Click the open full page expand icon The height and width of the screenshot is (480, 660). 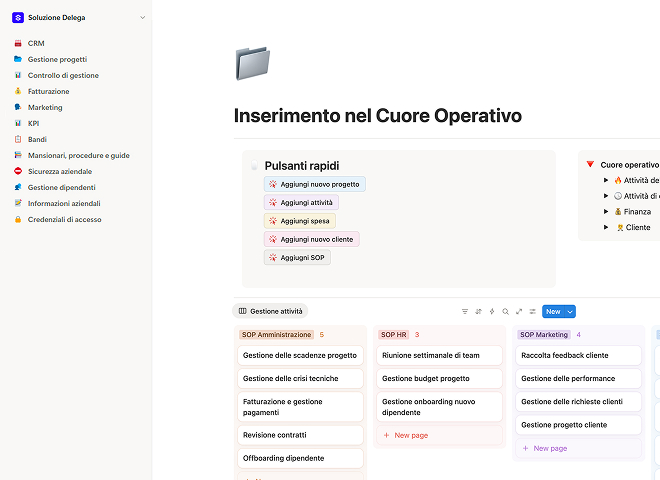click(519, 312)
